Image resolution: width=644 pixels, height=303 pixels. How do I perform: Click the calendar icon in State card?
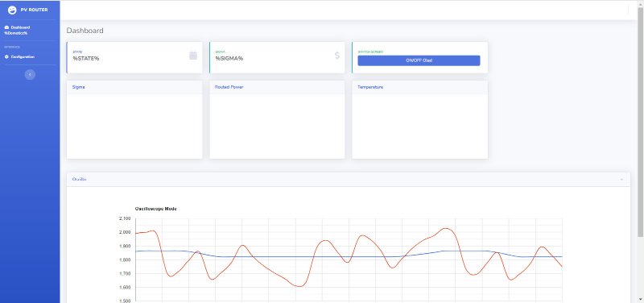[193, 55]
